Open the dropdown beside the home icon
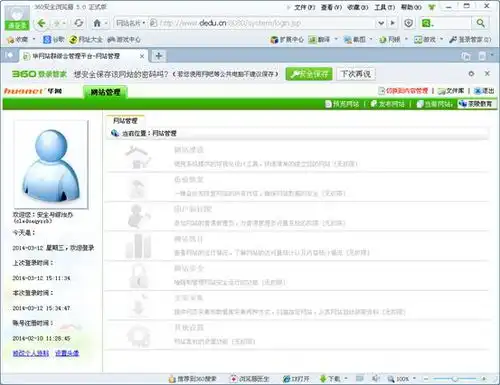 (106, 23)
